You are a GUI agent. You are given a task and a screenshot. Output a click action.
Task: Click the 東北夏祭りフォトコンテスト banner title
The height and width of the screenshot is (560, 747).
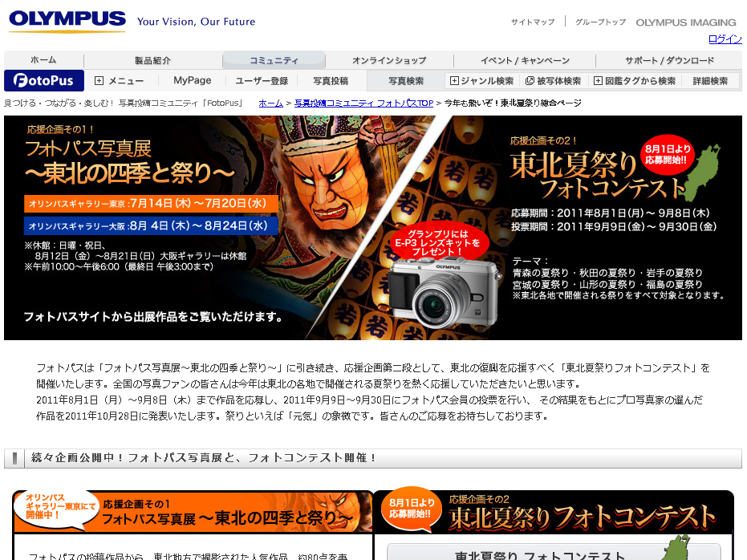[598, 177]
